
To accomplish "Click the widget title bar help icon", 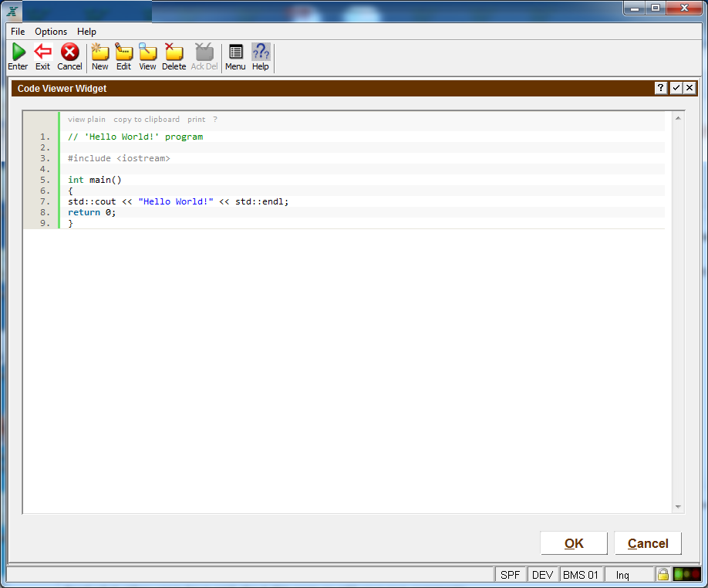I will coord(661,88).
